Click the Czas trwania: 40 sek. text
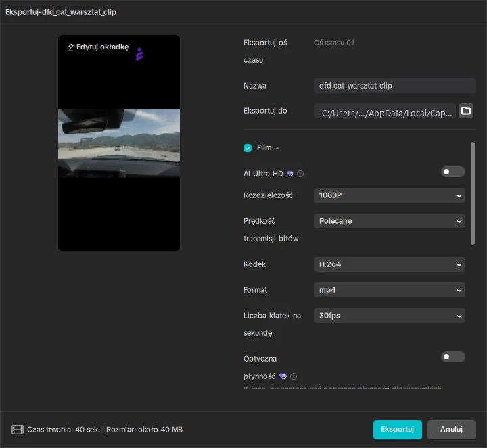Viewport: 487px width, 448px height. click(x=64, y=430)
